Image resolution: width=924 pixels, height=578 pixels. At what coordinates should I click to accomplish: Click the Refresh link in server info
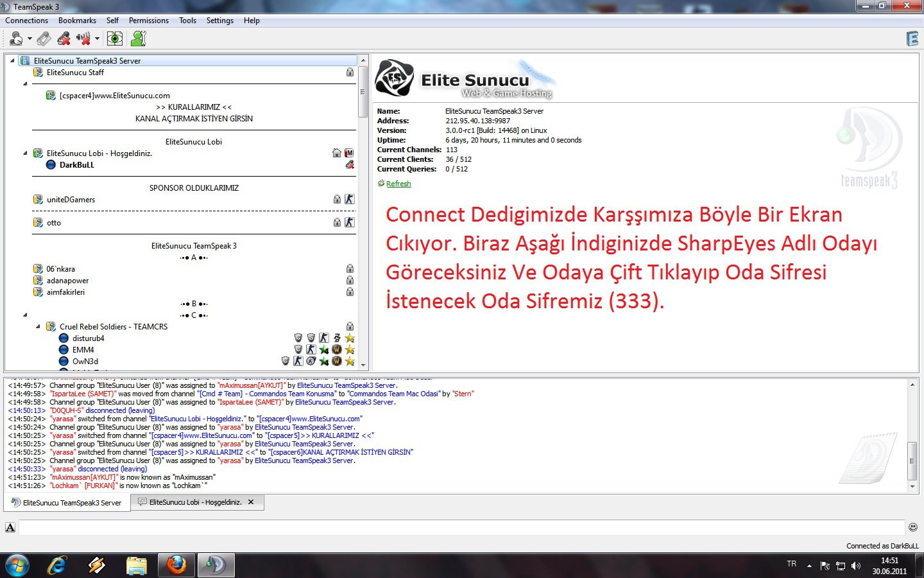(398, 184)
